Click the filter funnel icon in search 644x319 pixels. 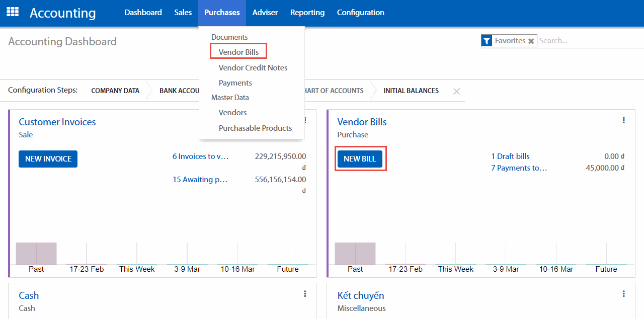tap(487, 41)
